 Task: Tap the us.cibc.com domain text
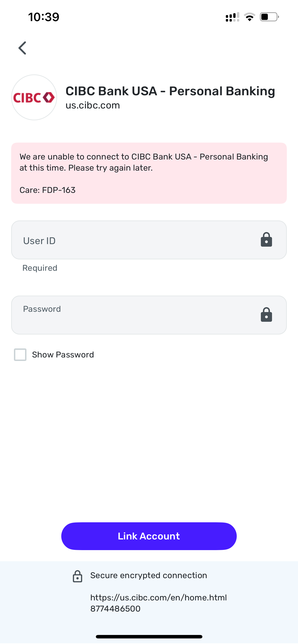click(x=93, y=105)
